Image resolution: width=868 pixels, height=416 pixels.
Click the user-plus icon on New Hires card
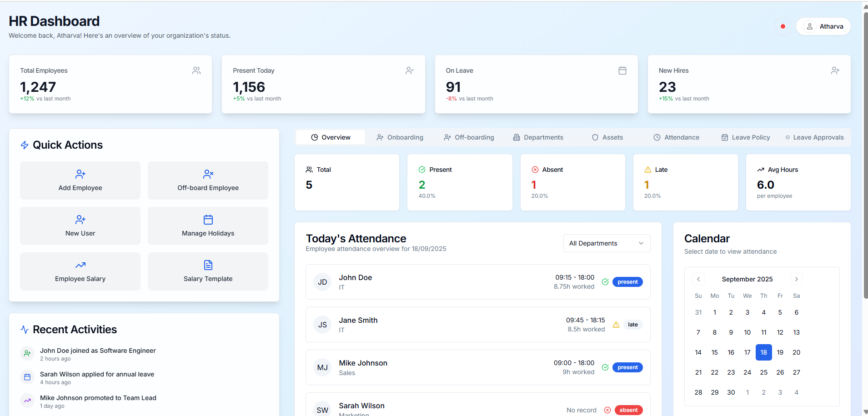point(835,70)
